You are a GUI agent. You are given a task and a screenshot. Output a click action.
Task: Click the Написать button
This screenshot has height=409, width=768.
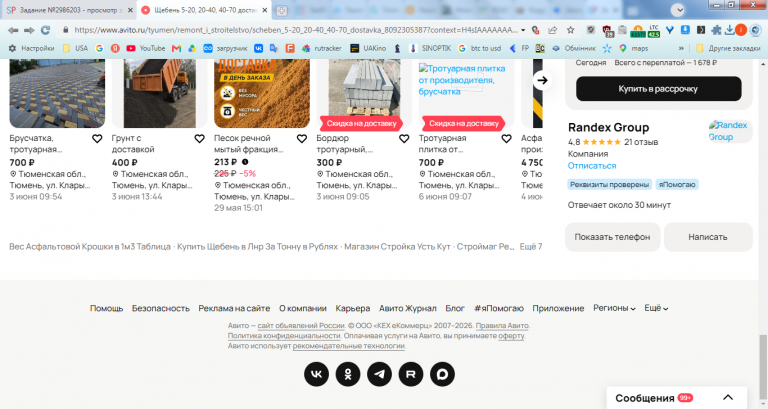[x=708, y=237]
